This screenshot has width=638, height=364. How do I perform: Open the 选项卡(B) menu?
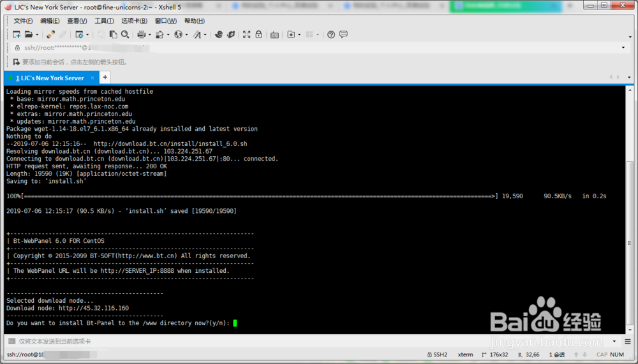[134, 21]
